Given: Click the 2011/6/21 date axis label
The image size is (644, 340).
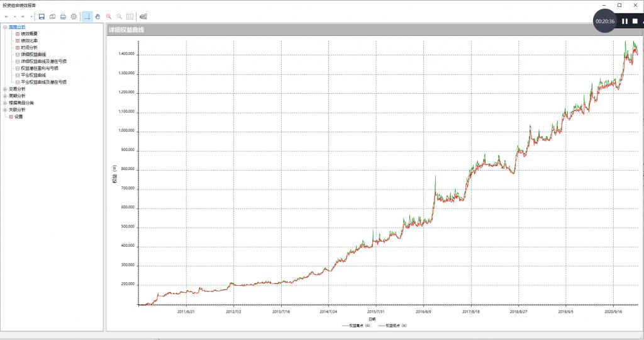Looking at the screenshot, I should tap(186, 312).
